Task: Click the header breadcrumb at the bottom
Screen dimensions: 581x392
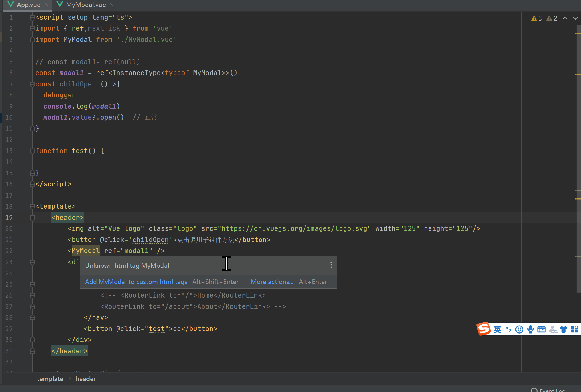Action: point(86,379)
